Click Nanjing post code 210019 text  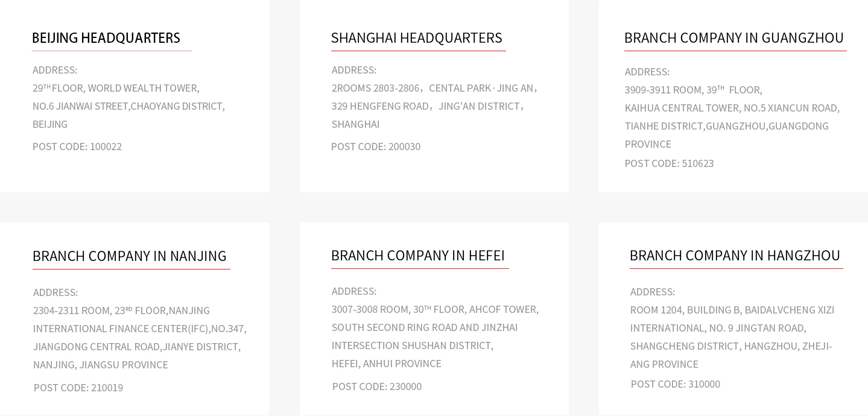tap(78, 388)
